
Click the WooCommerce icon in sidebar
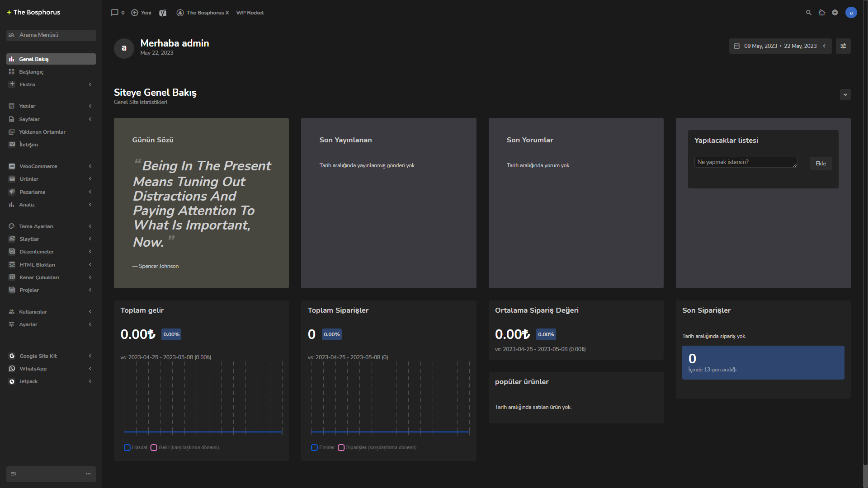[12, 166]
